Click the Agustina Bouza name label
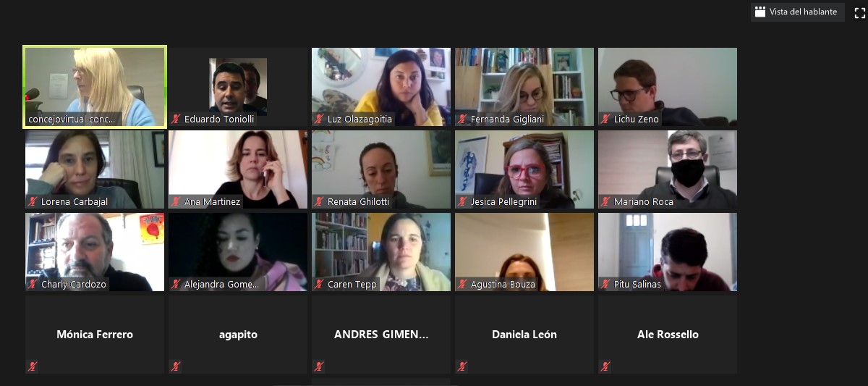The image size is (868, 386). coord(503,285)
